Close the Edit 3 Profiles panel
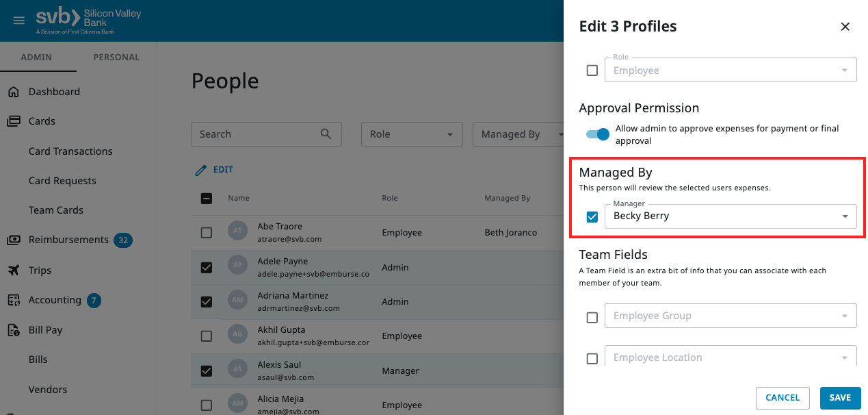The height and width of the screenshot is (415, 868). click(845, 27)
